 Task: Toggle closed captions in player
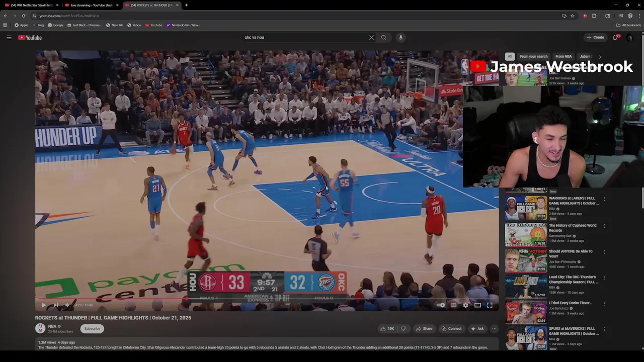coord(453,305)
